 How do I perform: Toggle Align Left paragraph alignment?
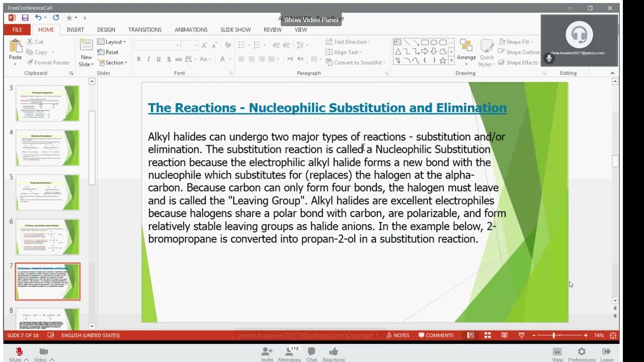coord(242,59)
